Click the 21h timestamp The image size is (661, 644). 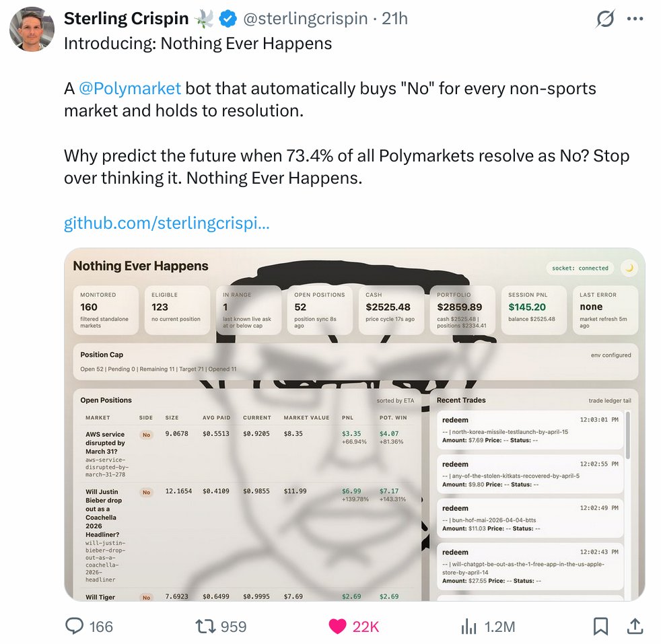[394, 19]
